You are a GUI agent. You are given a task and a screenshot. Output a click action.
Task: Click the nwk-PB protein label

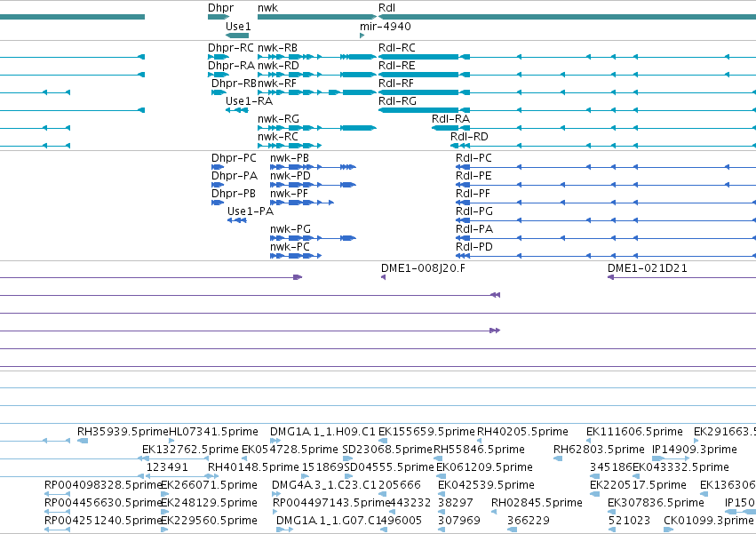tap(290, 158)
